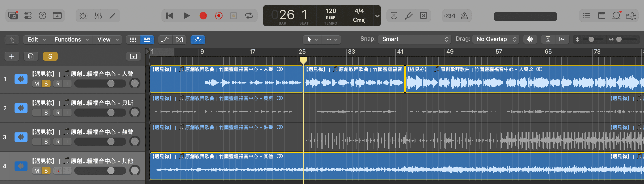644x184 pixels.
Task: Open the Note Pads
Action: point(602,16)
